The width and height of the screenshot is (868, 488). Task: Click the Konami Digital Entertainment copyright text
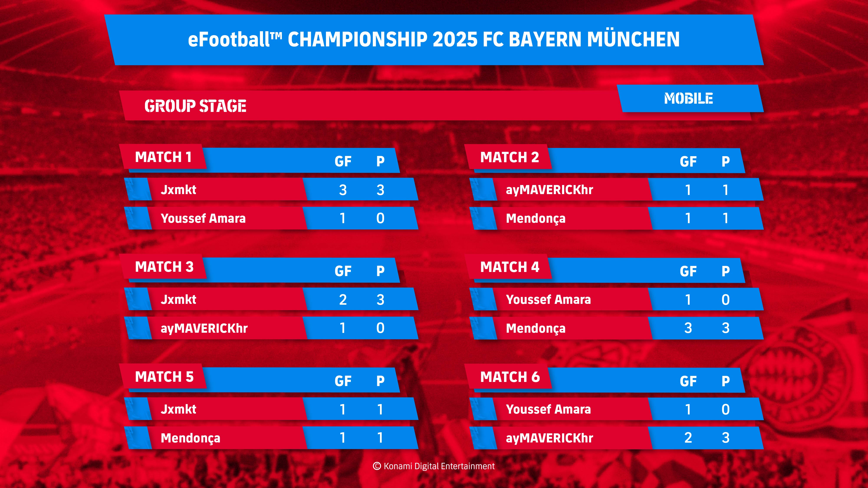pyautogui.click(x=434, y=466)
